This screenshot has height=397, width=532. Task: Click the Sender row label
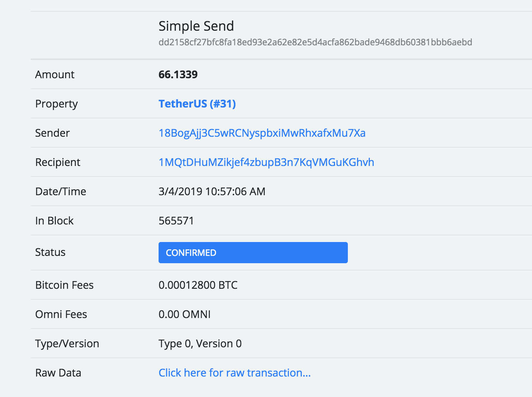click(x=52, y=133)
